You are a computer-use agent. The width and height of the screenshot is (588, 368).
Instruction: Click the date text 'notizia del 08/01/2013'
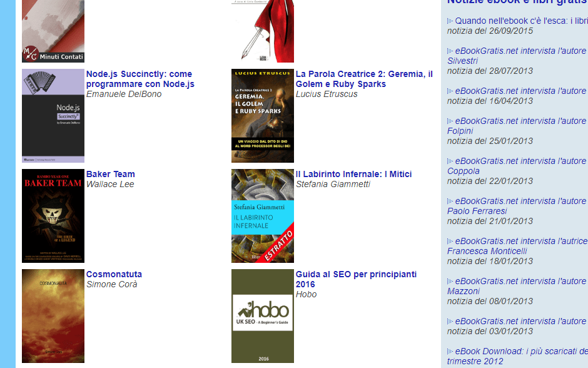click(490, 301)
